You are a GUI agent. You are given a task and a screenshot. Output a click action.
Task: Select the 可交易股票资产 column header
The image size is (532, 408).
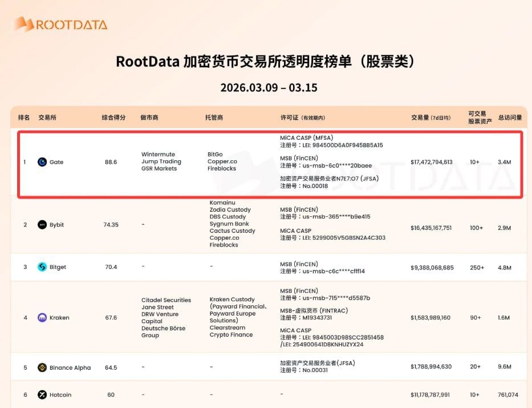[x=480, y=118]
